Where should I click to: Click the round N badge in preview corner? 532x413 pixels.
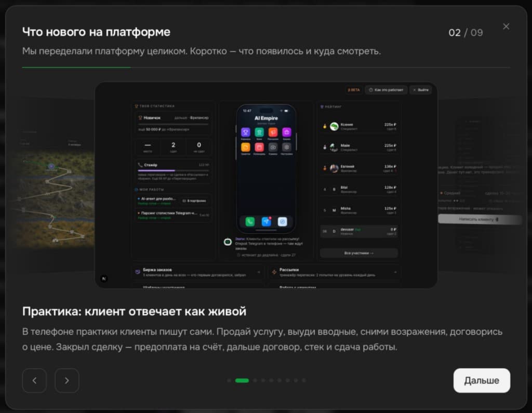coord(104,278)
